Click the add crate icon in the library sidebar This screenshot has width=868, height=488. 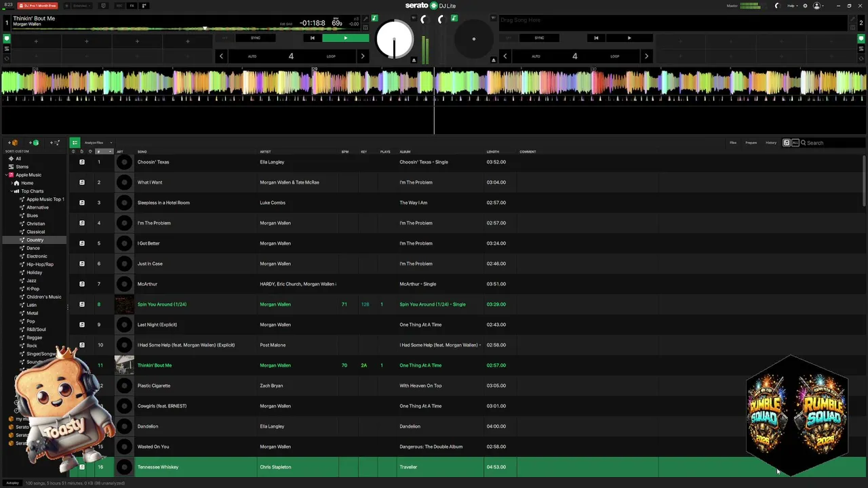tap(14, 143)
